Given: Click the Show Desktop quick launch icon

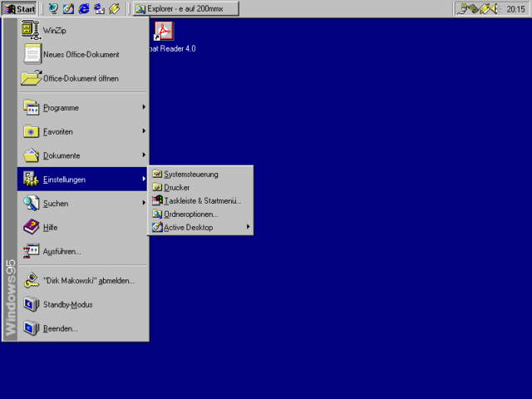Looking at the screenshot, I should click(x=68, y=8).
